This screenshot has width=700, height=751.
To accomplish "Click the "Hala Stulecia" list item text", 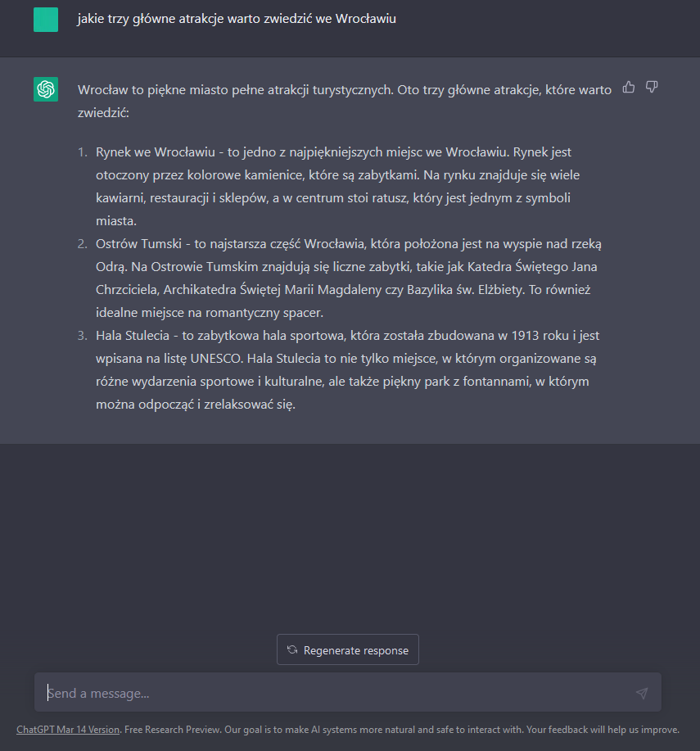I will [135, 336].
